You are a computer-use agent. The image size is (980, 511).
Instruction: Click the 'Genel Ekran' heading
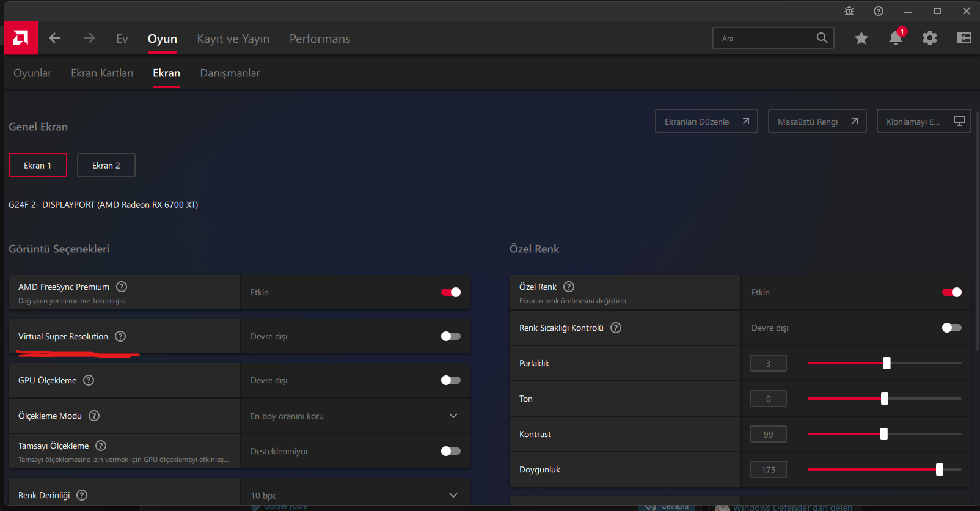pos(38,127)
